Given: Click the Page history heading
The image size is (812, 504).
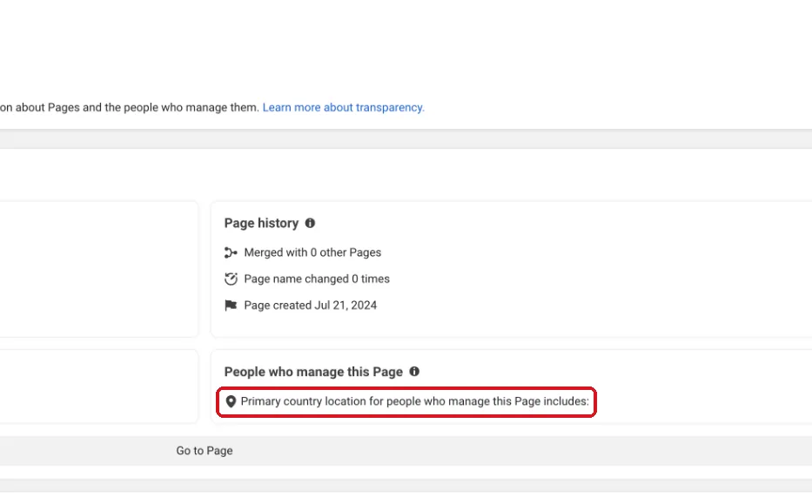Looking at the screenshot, I should pyautogui.click(x=261, y=223).
